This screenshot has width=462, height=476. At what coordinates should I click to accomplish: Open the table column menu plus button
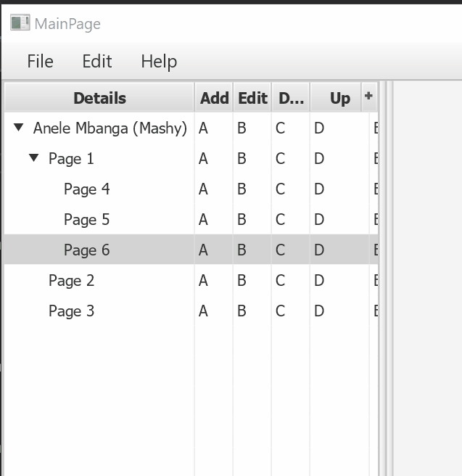368,96
